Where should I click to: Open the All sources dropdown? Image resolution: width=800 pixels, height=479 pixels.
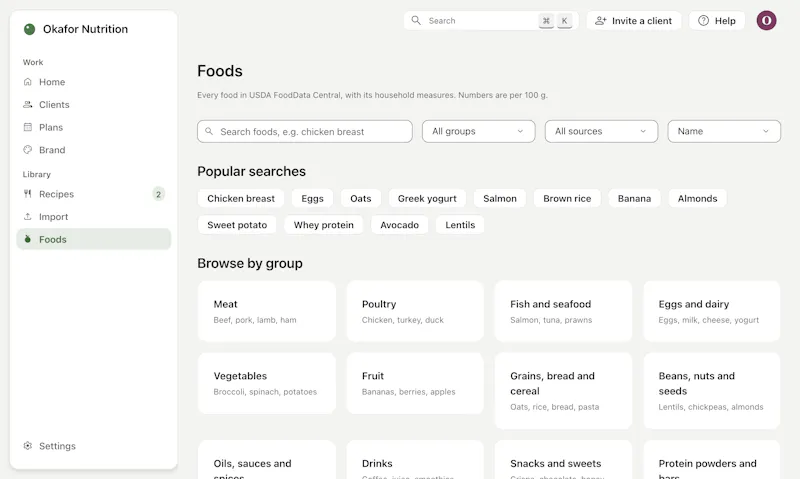(x=602, y=131)
